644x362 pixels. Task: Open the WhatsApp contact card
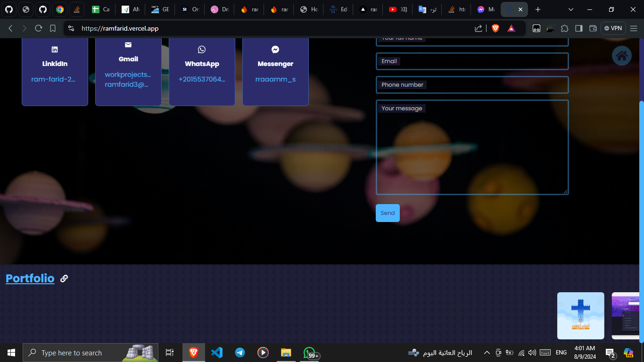pos(202,71)
